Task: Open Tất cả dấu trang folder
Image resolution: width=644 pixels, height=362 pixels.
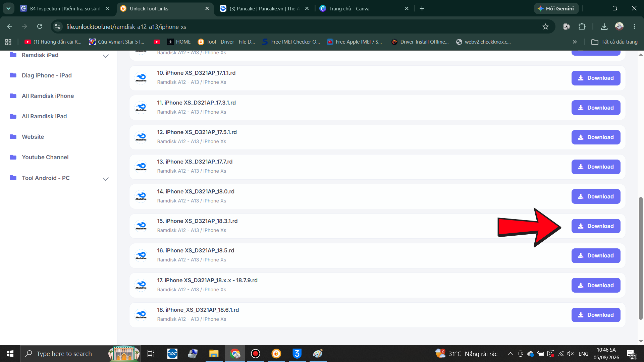Action: pyautogui.click(x=614, y=42)
